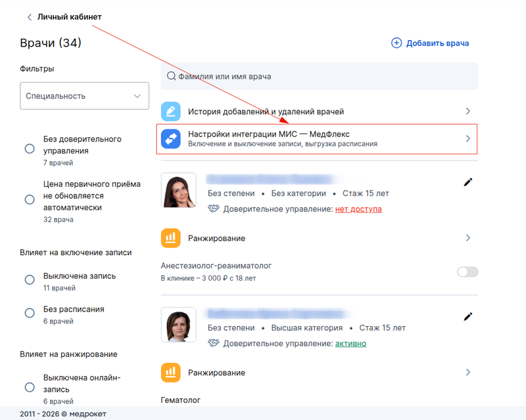Viewport: 526px width, 420px height.
Task: Click the blue history icon beside doctor additions log
Action: click(x=171, y=111)
